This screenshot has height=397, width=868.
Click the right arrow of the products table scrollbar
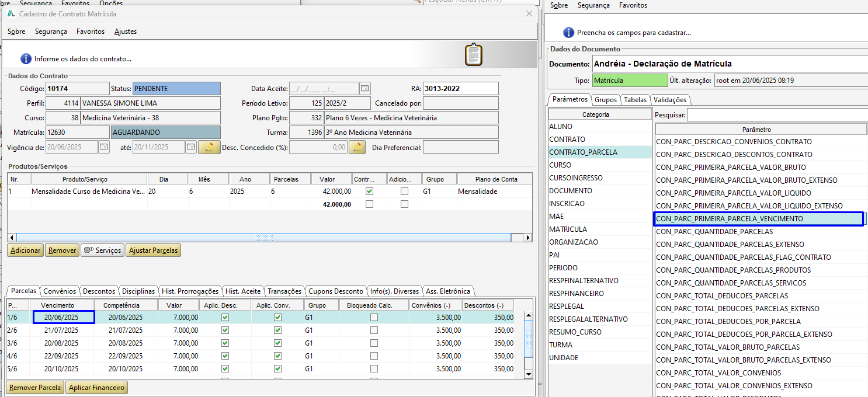coord(528,238)
